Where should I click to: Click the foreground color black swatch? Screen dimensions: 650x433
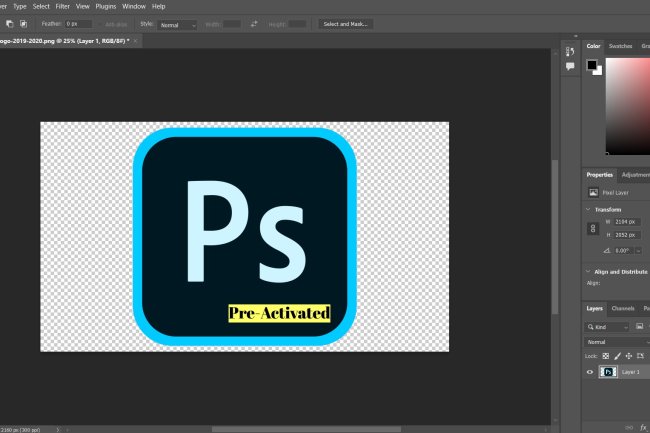[591, 65]
